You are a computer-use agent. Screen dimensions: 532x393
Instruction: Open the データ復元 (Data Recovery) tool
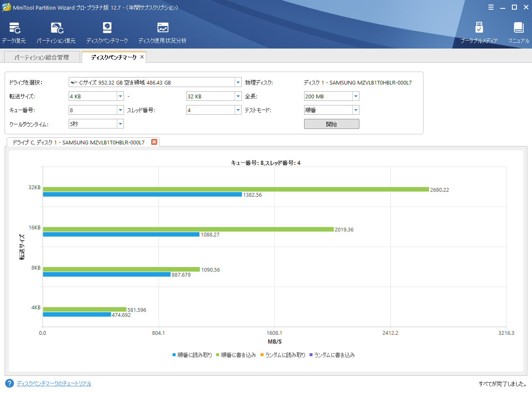tap(14, 33)
